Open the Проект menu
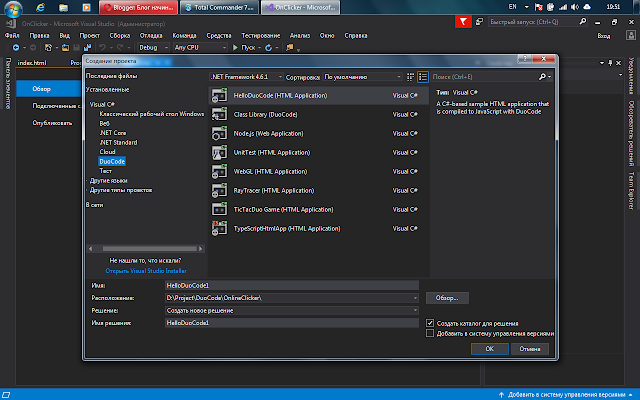This screenshot has height=400, width=640. pos(89,36)
